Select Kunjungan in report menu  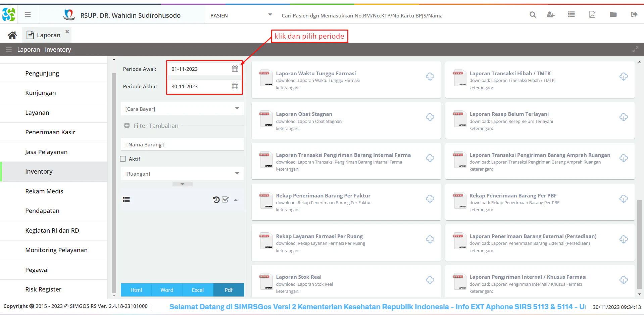click(54, 93)
